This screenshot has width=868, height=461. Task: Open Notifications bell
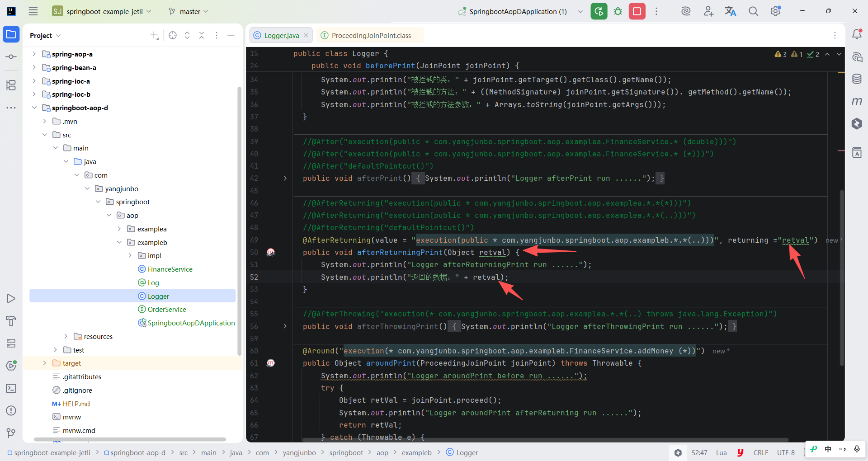857,34
